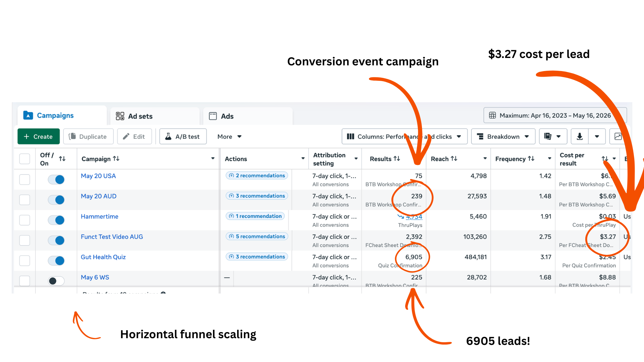
Task: Tick the May 20 AUD row checkbox
Action: [x=24, y=200]
